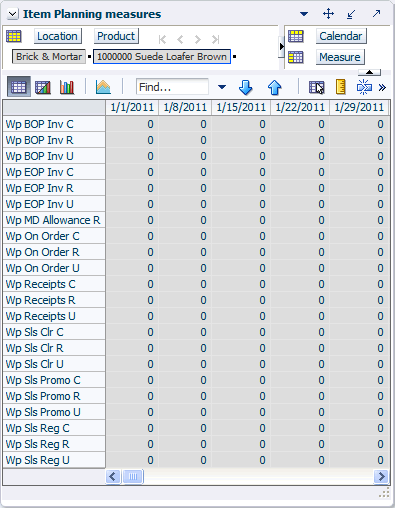The image size is (395, 508).
Task: Click the move panel crosshair icon
Action: [x=328, y=14]
